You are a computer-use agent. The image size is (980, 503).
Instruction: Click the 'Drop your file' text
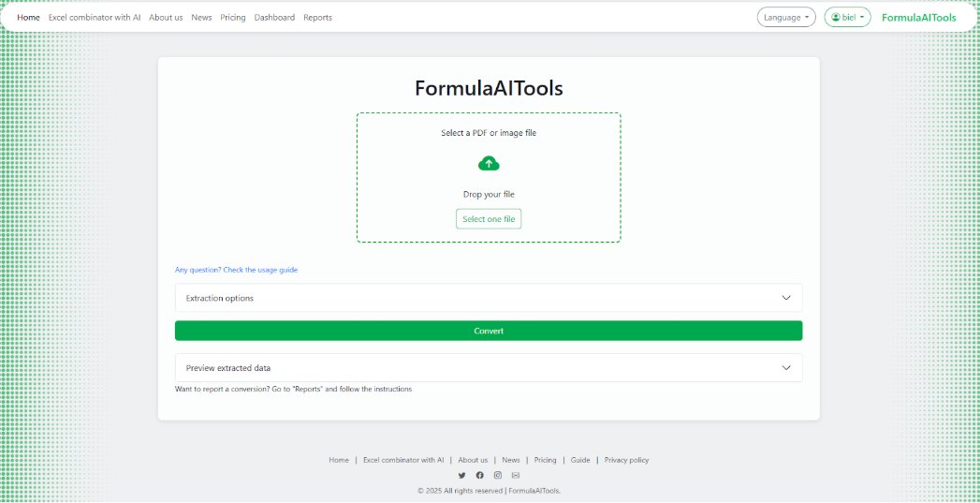[x=489, y=195]
